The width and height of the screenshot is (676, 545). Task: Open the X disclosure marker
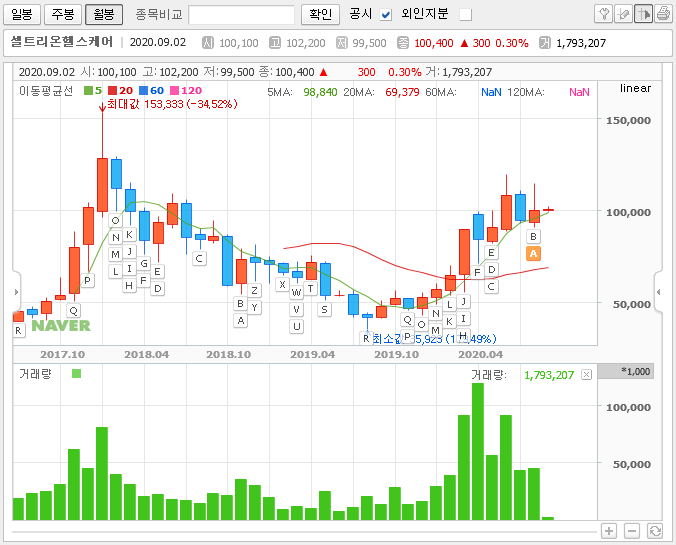282,284
